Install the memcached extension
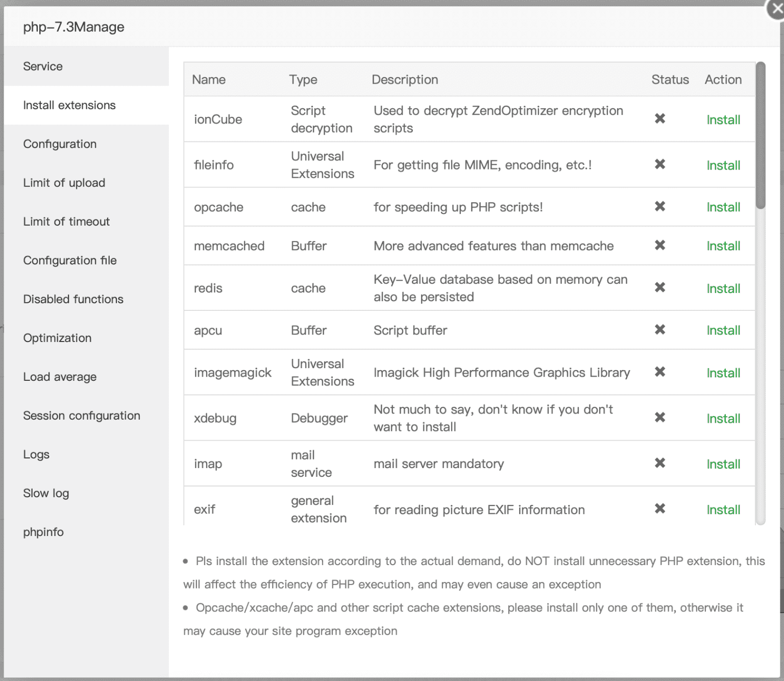The width and height of the screenshot is (784, 681). [x=723, y=246]
